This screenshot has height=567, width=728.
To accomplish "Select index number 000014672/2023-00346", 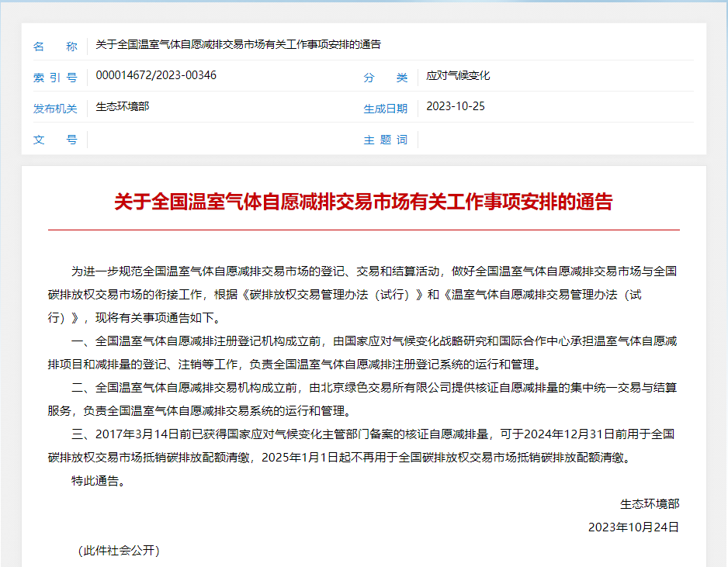I will 156,75.
